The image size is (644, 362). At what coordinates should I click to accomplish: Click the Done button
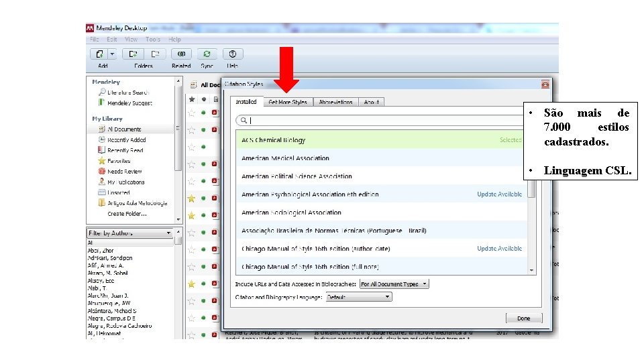[x=524, y=318]
